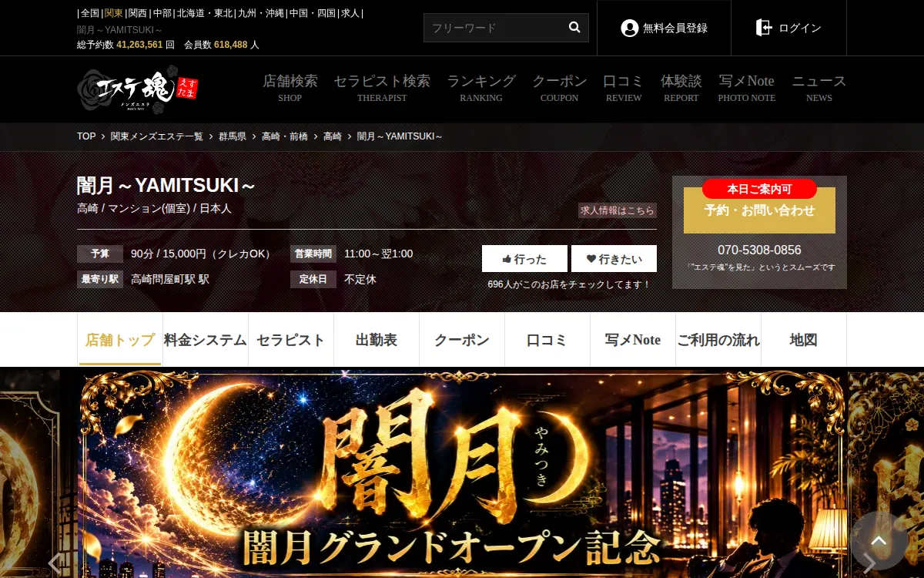The image size is (924, 578).
Task: Select the 写メNote shop tab
Action: point(633,340)
